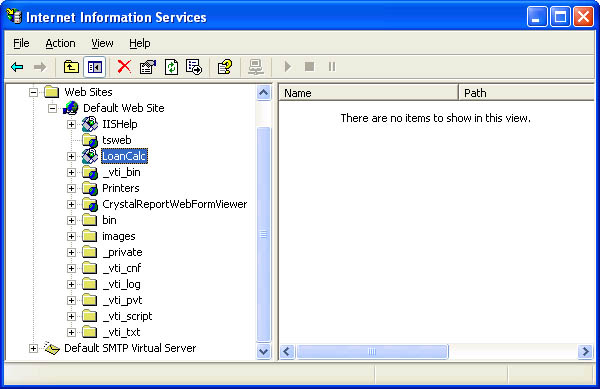Toggle the Show/Hide Console Tree icon

tap(95, 67)
